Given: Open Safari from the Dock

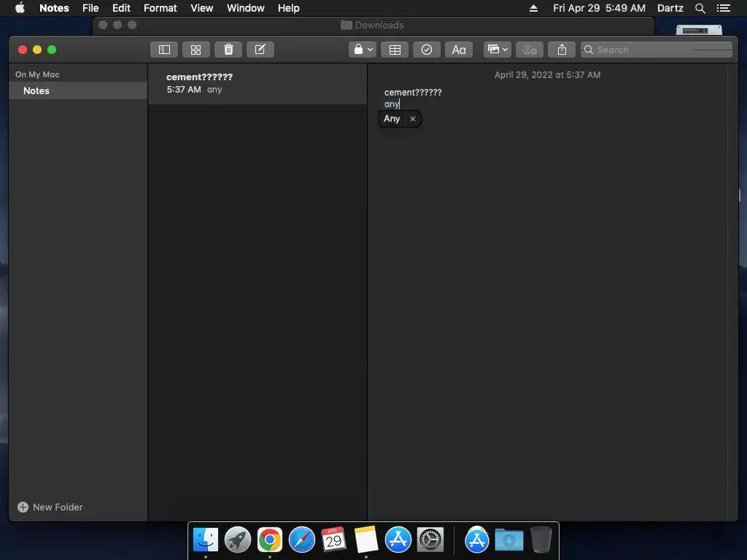Looking at the screenshot, I should click(301, 540).
